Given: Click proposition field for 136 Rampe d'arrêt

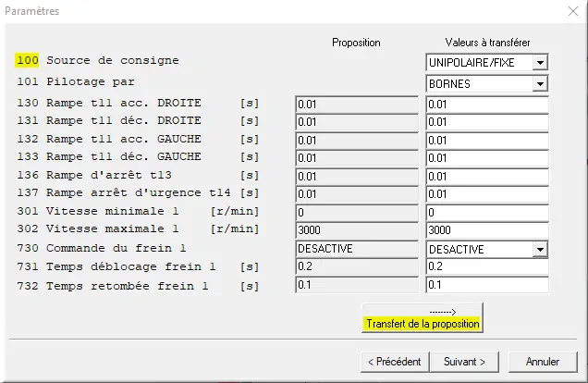Looking at the screenshot, I should pyautogui.click(x=357, y=177).
